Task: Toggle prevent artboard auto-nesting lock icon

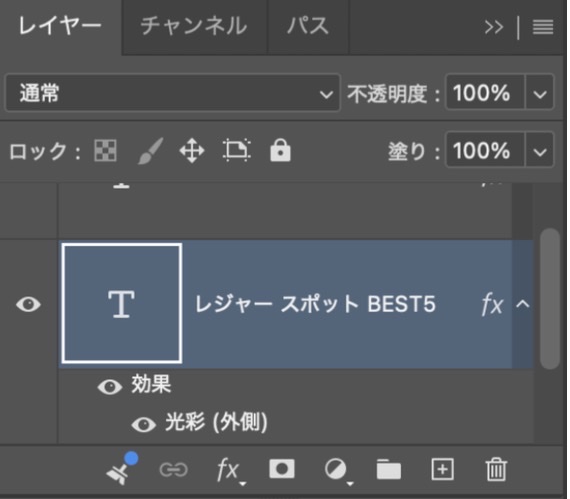Action: coord(236,150)
